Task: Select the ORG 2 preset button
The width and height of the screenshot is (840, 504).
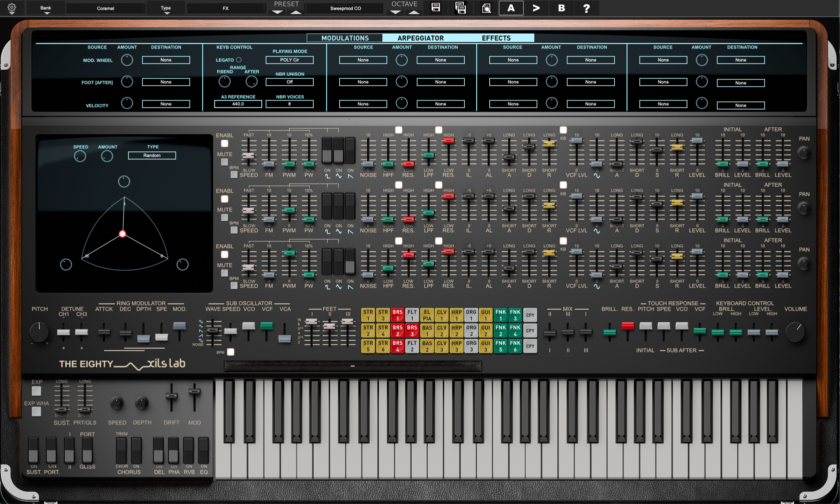Action: click(x=471, y=330)
